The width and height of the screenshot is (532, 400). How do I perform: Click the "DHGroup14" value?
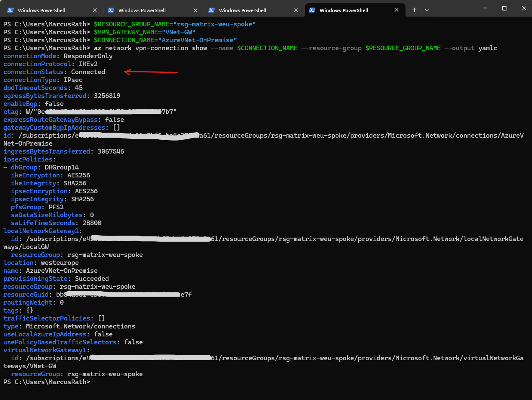point(62,167)
